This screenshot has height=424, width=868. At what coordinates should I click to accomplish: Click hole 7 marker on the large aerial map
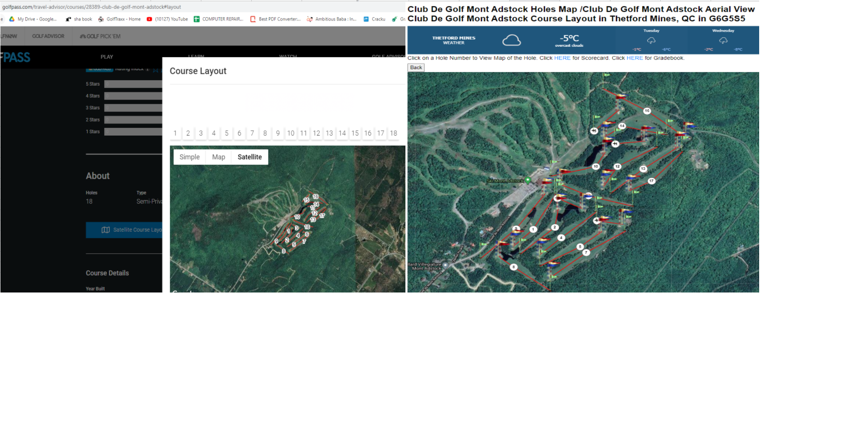tap(586, 253)
